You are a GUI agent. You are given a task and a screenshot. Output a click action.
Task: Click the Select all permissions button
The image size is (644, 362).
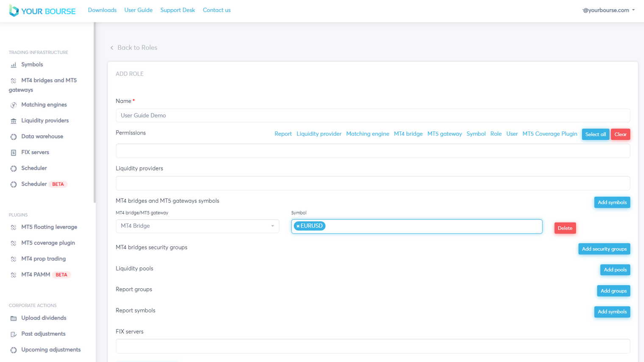[596, 134]
